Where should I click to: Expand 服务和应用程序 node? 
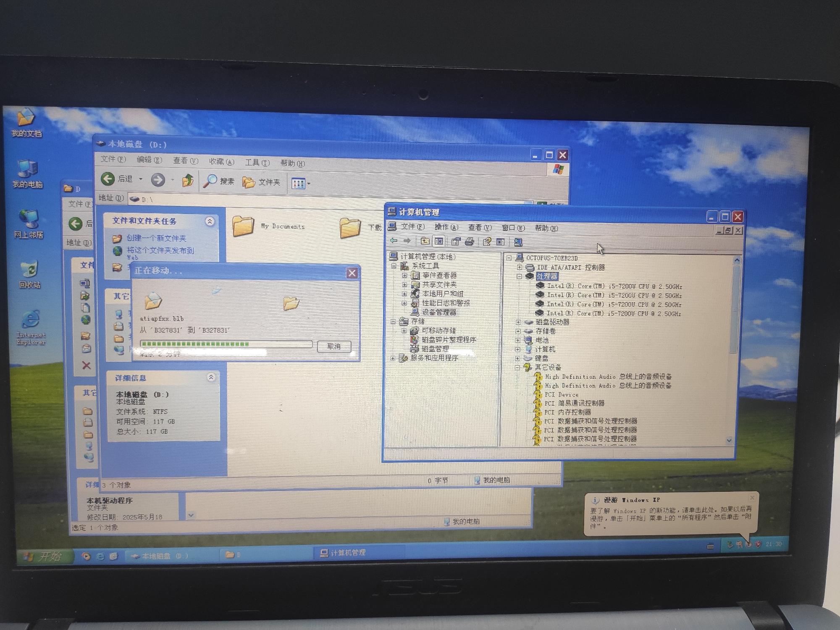tap(393, 358)
